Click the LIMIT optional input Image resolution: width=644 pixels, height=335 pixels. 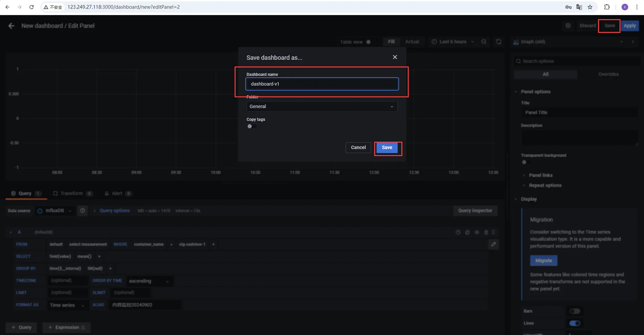coord(68,293)
